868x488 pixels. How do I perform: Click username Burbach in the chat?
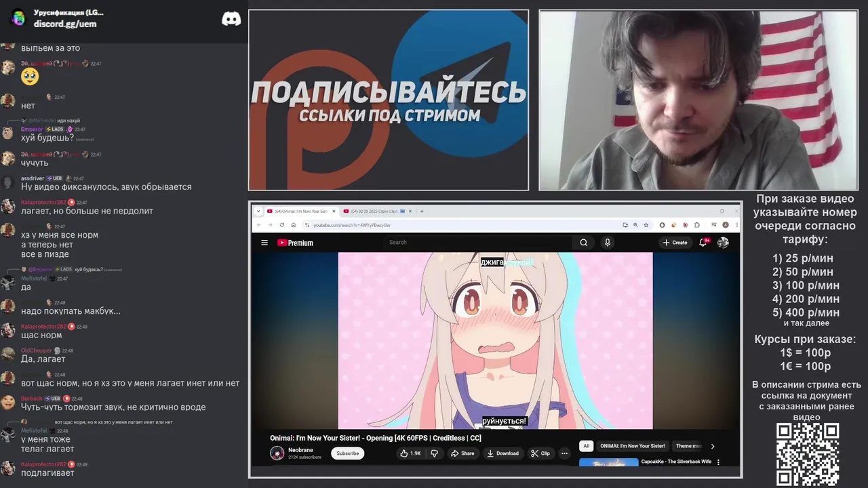click(31, 399)
